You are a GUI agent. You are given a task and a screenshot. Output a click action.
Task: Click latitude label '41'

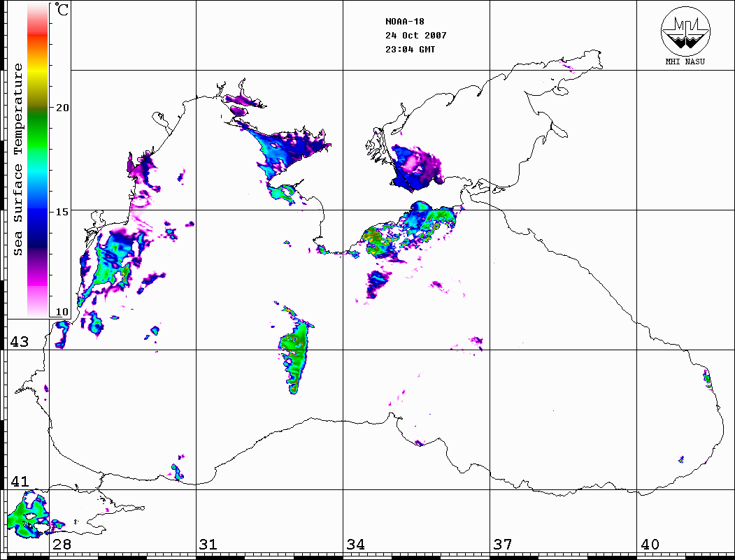pyautogui.click(x=20, y=481)
